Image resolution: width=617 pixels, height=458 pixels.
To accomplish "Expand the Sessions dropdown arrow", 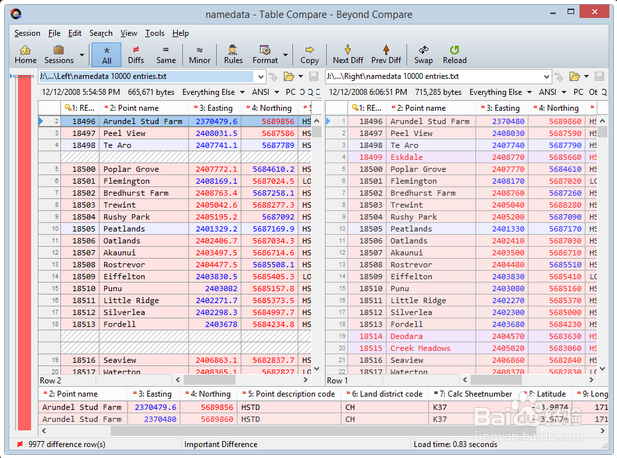I will tap(82, 55).
